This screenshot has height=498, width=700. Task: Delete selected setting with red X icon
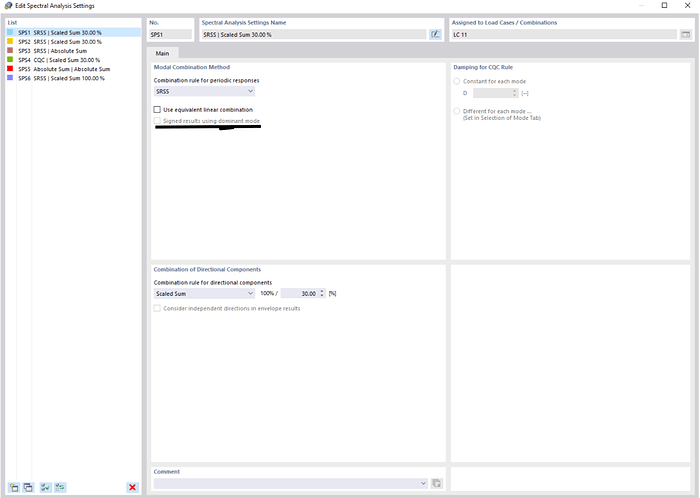click(x=132, y=487)
